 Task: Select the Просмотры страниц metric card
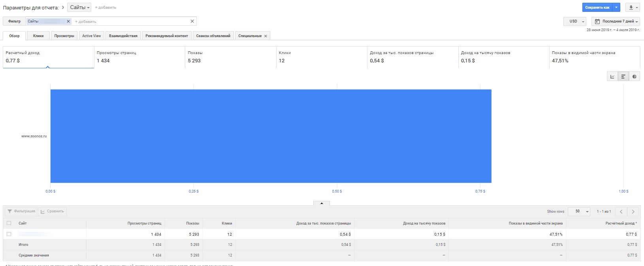coord(139,57)
